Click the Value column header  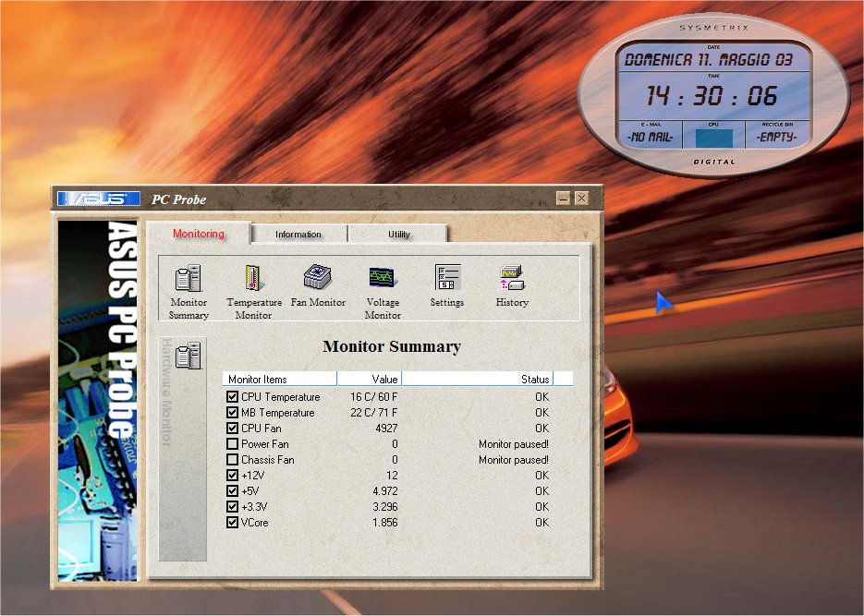(x=370, y=379)
